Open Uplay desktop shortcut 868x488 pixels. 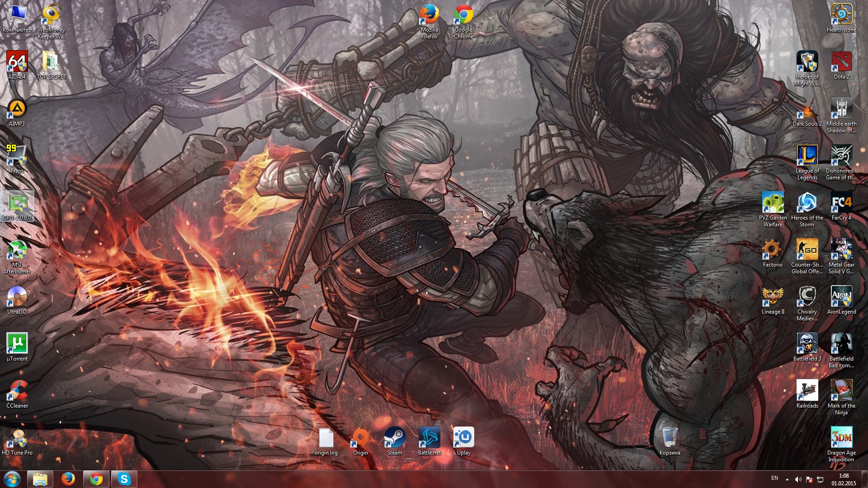click(x=464, y=441)
